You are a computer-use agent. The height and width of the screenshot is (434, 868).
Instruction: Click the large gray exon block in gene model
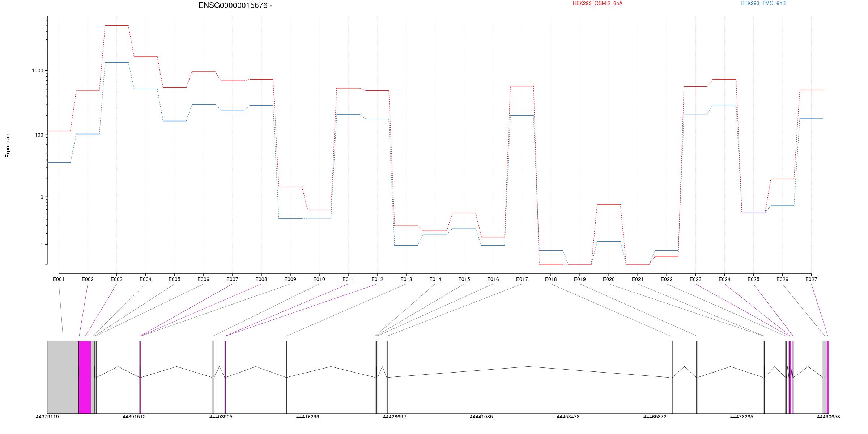click(63, 377)
